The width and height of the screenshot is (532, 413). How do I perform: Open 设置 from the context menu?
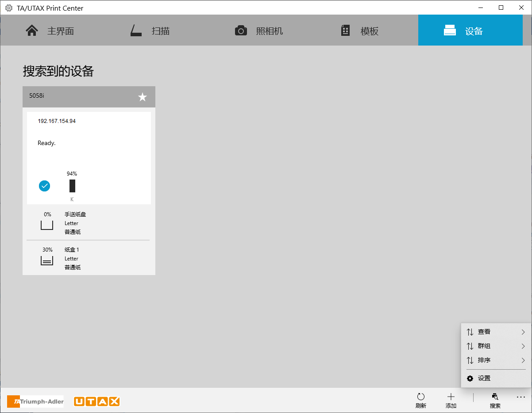pyautogui.click(x=484, y=378)
